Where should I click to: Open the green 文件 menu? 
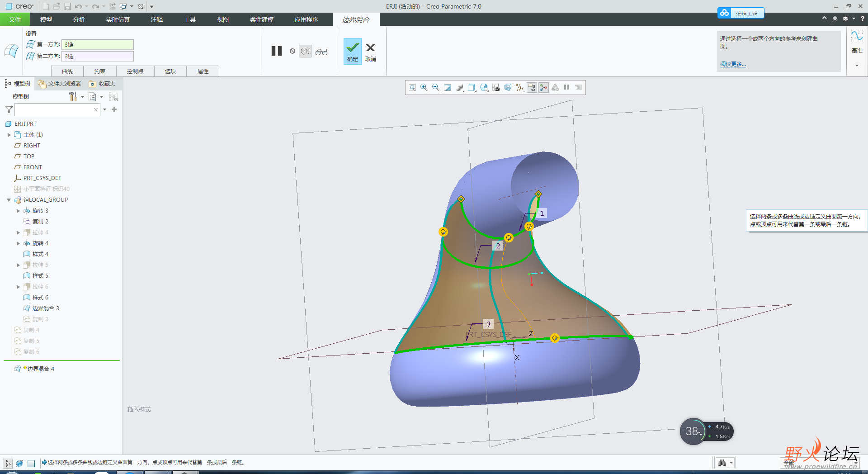[15, 19]
